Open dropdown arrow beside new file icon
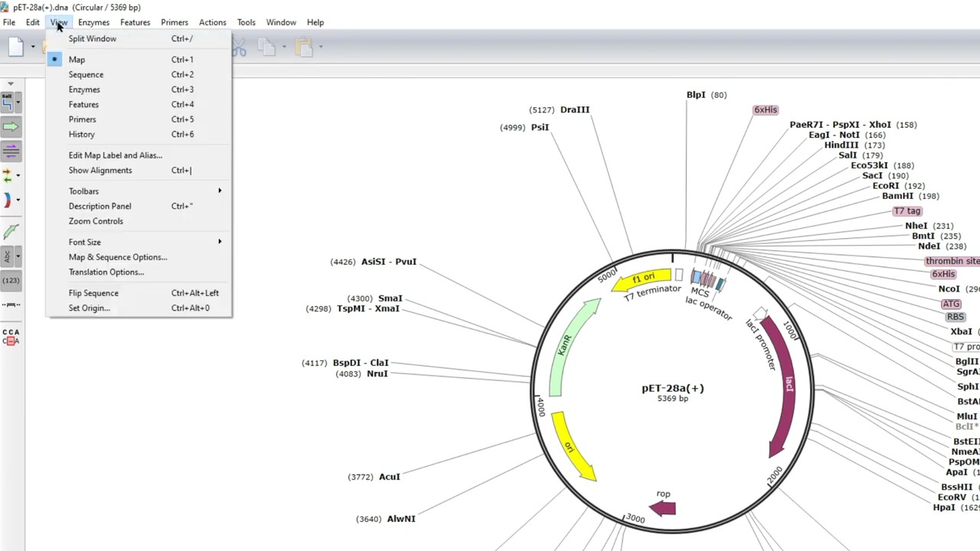 click(33, 47)
